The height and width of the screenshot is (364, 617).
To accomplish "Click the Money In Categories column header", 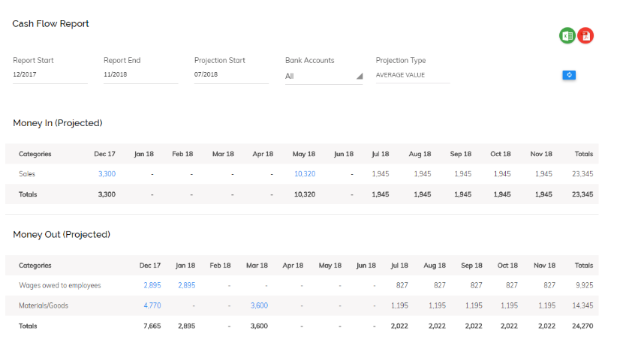I will tap(35, 154).
